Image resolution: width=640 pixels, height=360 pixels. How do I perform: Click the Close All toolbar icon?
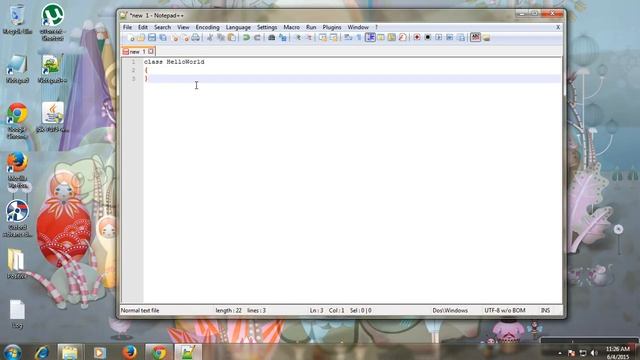point(185,38)
